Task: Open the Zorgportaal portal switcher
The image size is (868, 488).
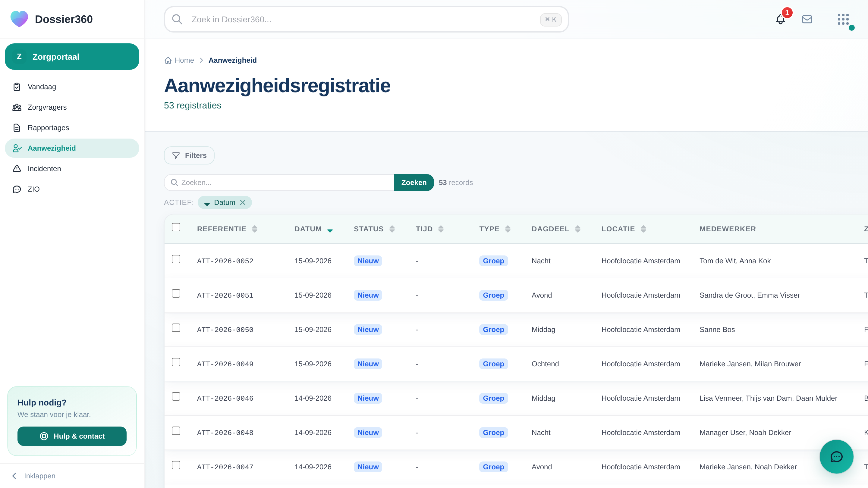Action: [72, 57]
